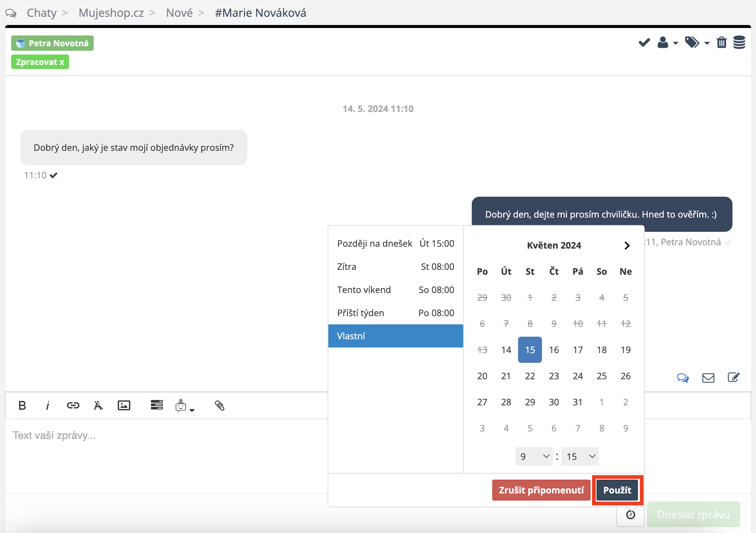Click the paperclip attachment icon
The height and width of the screenshot is (533, 756).
click(220, 405)
